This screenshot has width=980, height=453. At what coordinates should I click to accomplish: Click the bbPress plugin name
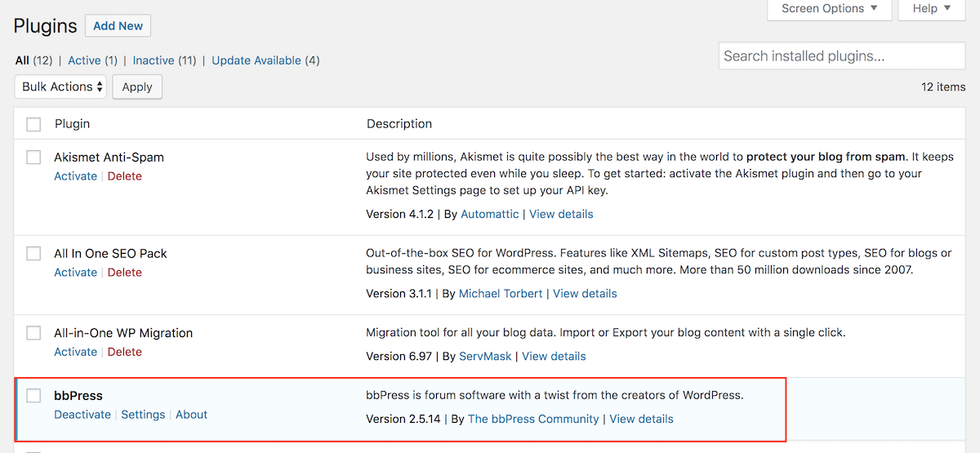coord(78,395)
